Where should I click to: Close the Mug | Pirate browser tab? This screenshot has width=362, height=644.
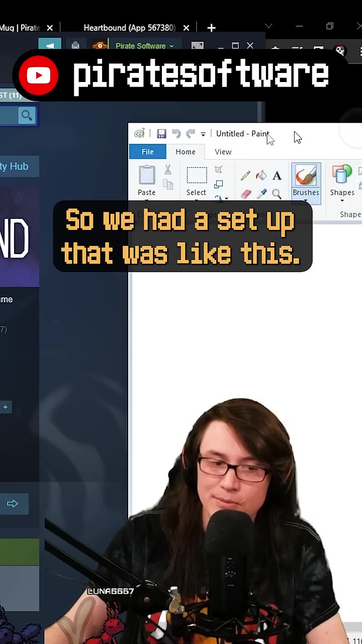click(x=50, y=28)
